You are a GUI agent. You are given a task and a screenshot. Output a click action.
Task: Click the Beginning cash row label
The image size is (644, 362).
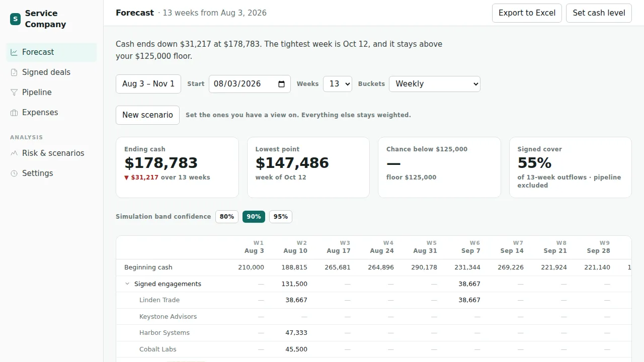148,267
